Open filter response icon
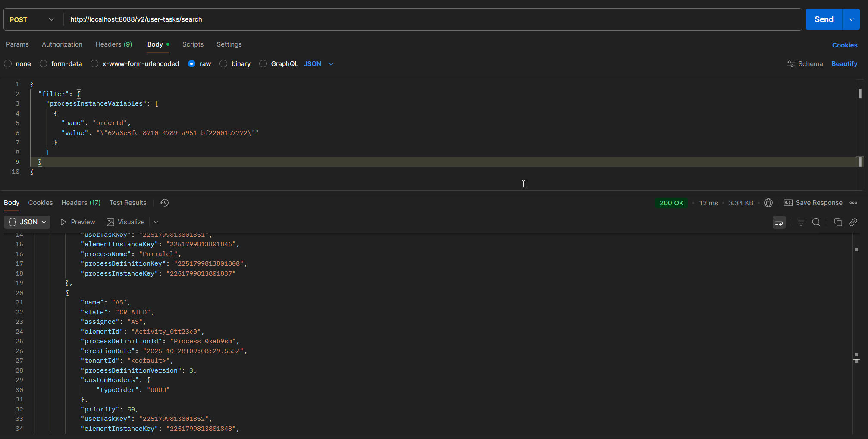868x439 pixels. [801, 222]
